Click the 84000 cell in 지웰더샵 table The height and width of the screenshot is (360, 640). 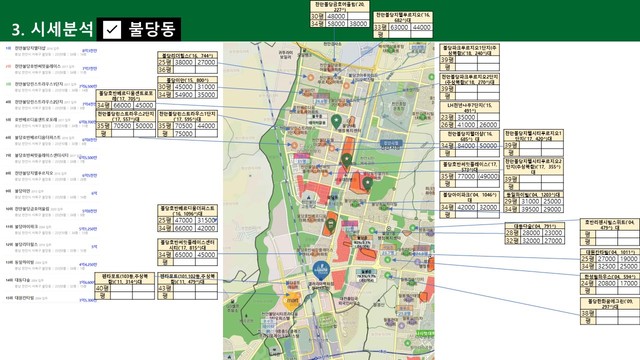coord(466,146)
